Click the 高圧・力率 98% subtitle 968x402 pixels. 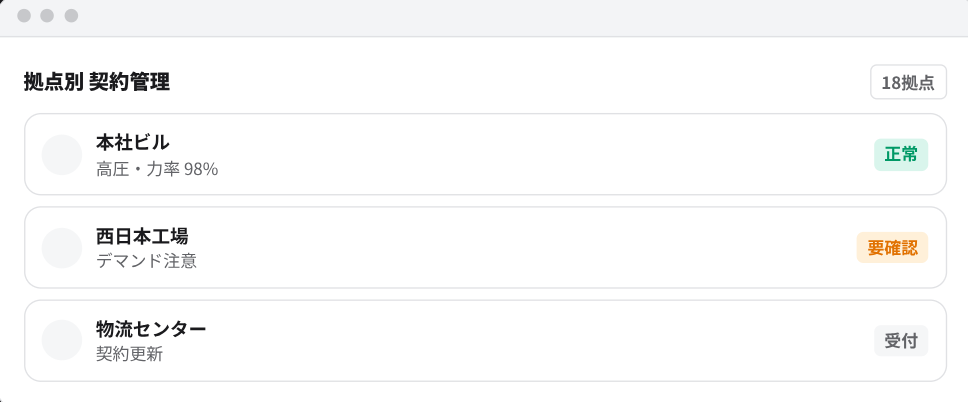pyautogui.click(x=157, y=169)
